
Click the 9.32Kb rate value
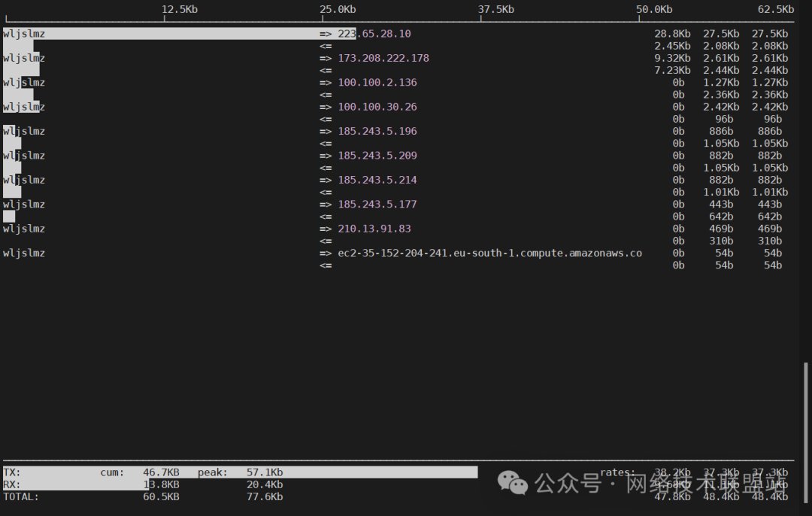click(672, 58)
